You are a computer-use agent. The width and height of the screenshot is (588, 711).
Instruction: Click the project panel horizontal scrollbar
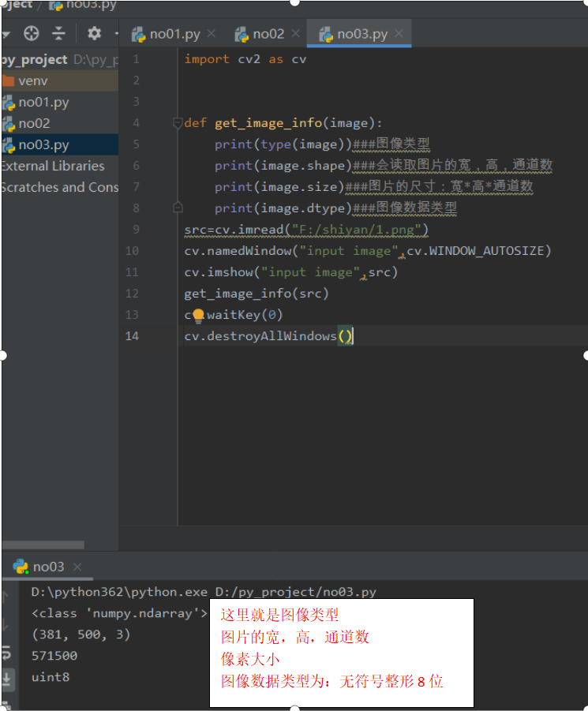(43, 544)
